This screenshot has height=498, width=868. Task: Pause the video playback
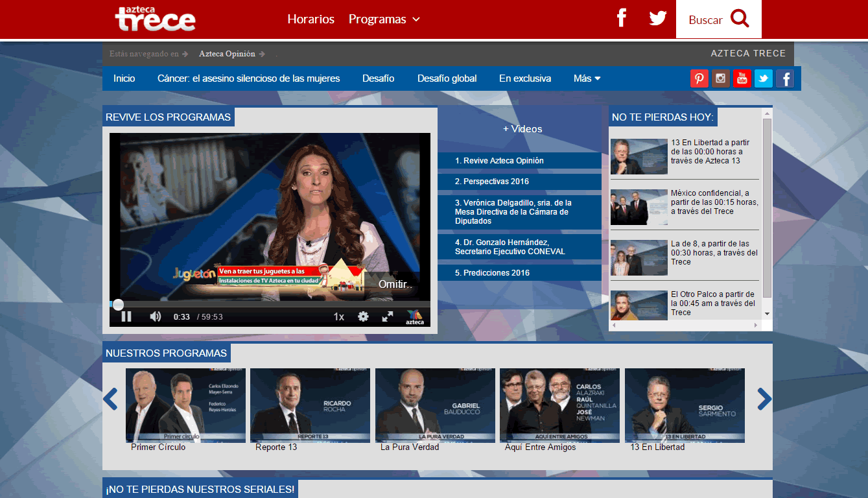click(126, 316)
